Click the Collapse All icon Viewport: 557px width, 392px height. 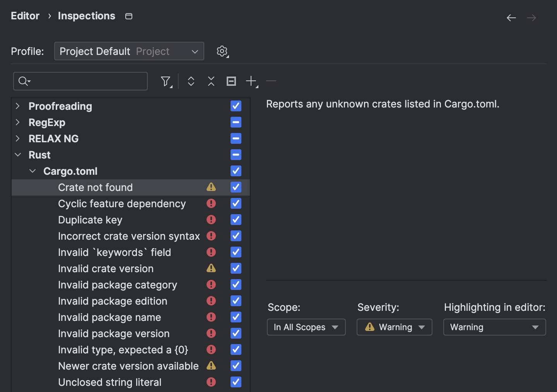pyautogui.click(x=211, y=81)
